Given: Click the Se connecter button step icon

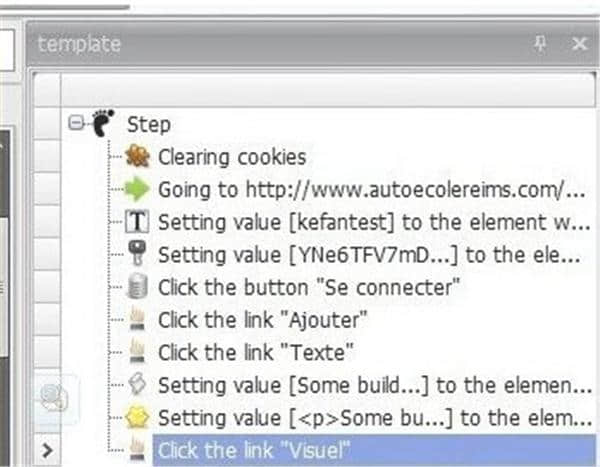Looking at the screenshot, I should 137,287.
